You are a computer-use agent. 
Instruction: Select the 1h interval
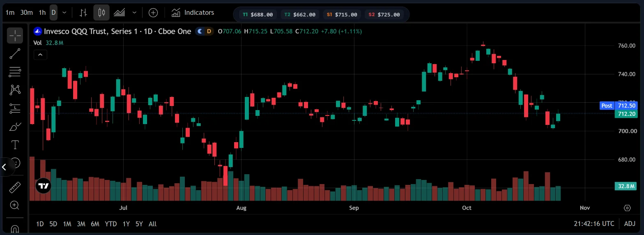tap(42, 13)
